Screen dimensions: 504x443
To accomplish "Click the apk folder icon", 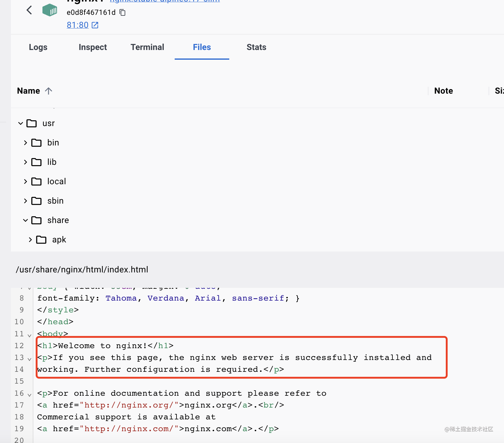I will (41, 240).
